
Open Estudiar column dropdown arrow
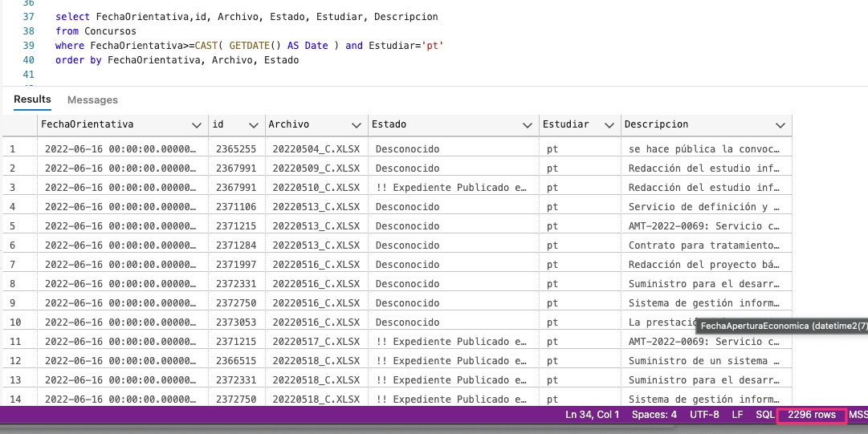coord(609,125)
